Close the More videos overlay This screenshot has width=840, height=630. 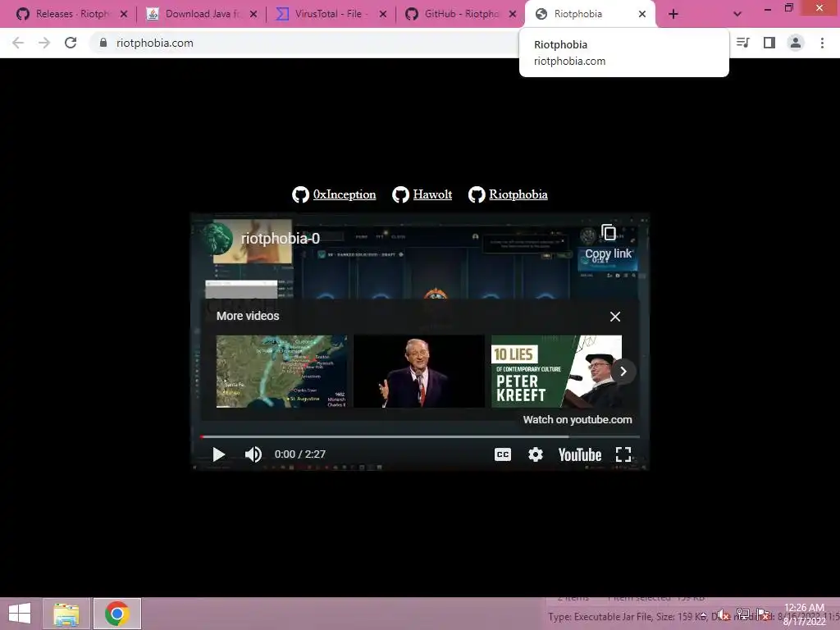615,317
